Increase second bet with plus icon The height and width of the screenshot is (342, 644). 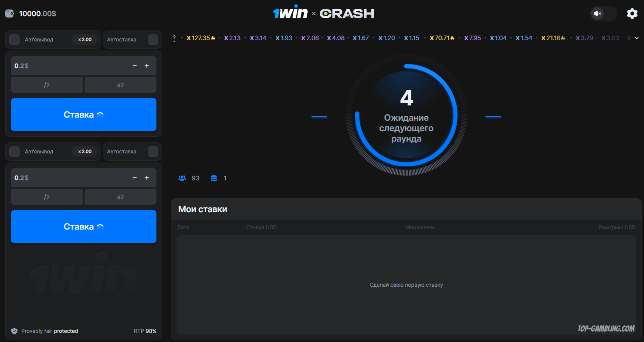pyautogui.click(x=147, y=178)
